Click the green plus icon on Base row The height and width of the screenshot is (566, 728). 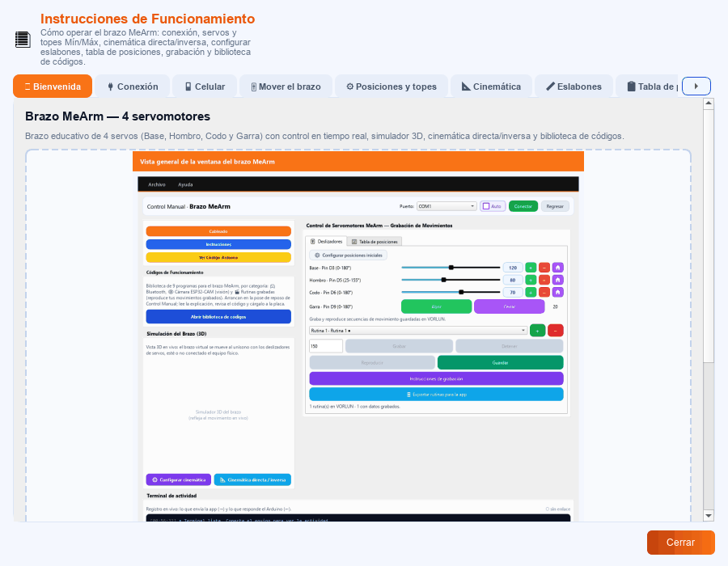(x=531, y=268)
